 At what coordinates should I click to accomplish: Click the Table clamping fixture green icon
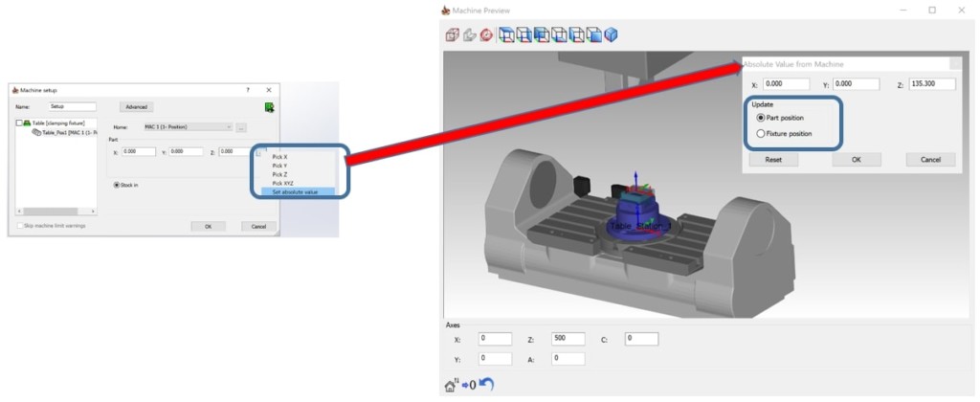(27, 123)
